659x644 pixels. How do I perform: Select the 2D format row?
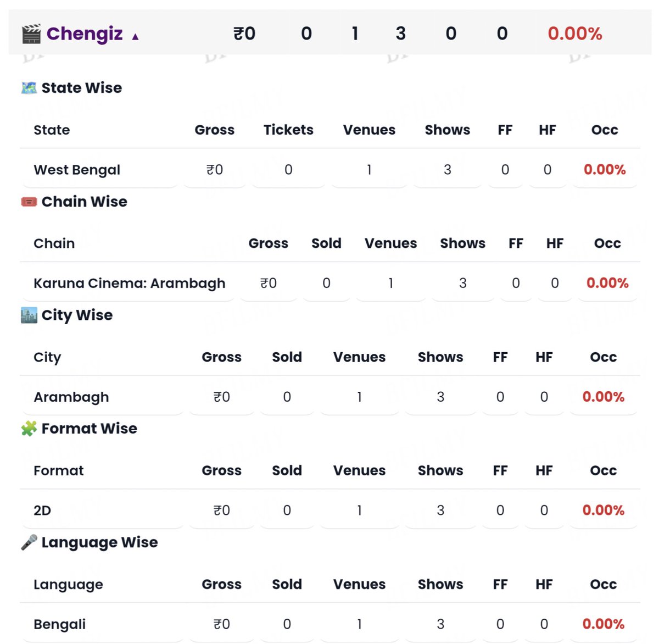[329, 510]
